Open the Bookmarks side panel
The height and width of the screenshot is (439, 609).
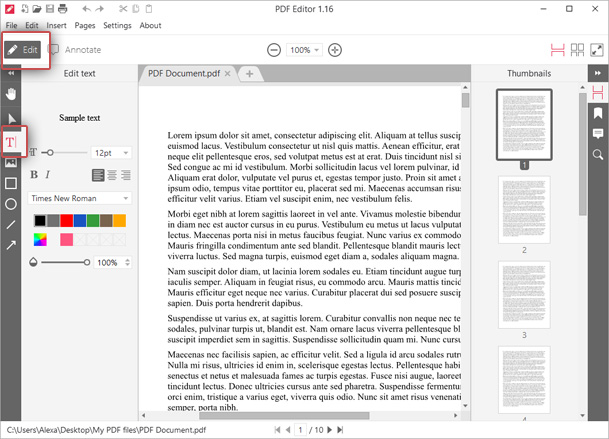pyautogui.click(x=598, y=113)
